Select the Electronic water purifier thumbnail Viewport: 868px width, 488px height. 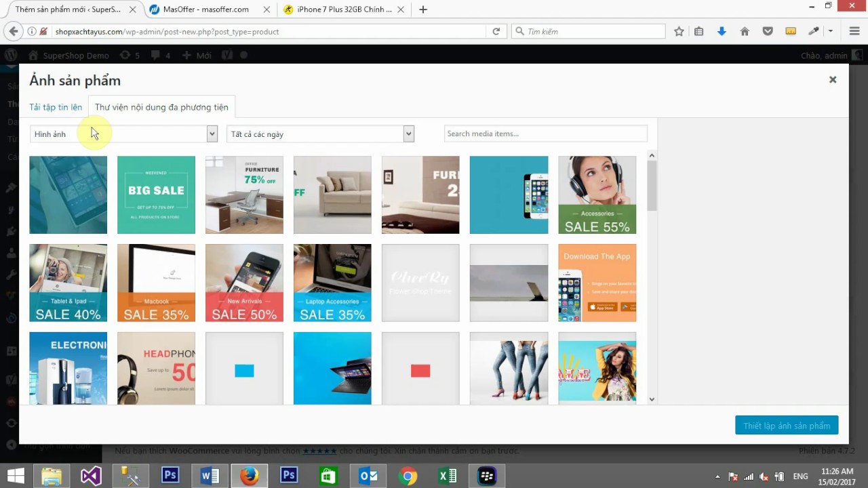[x=68, y=368]
